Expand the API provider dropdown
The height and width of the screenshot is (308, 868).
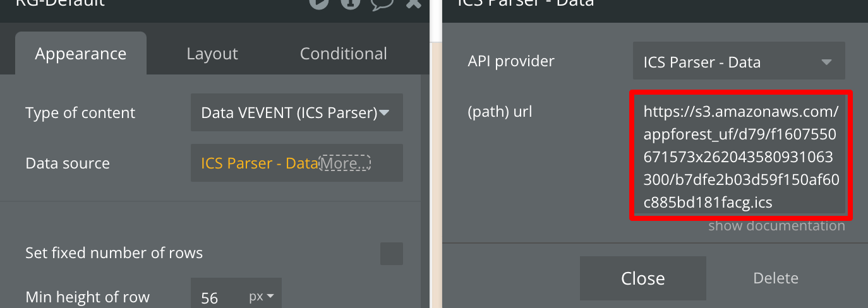tap(738, 62)
